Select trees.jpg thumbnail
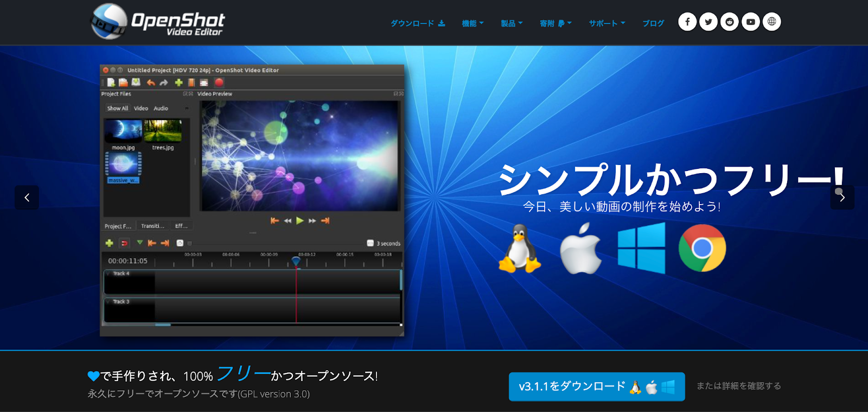The height and width of the screenshot is (412, 868). [163, 131]
